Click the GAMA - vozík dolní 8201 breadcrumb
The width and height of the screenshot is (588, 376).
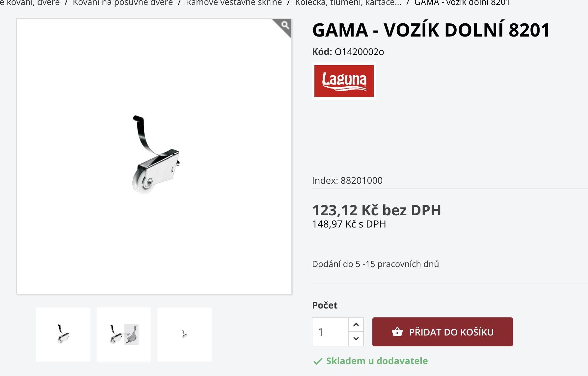(x=462, y=3)
